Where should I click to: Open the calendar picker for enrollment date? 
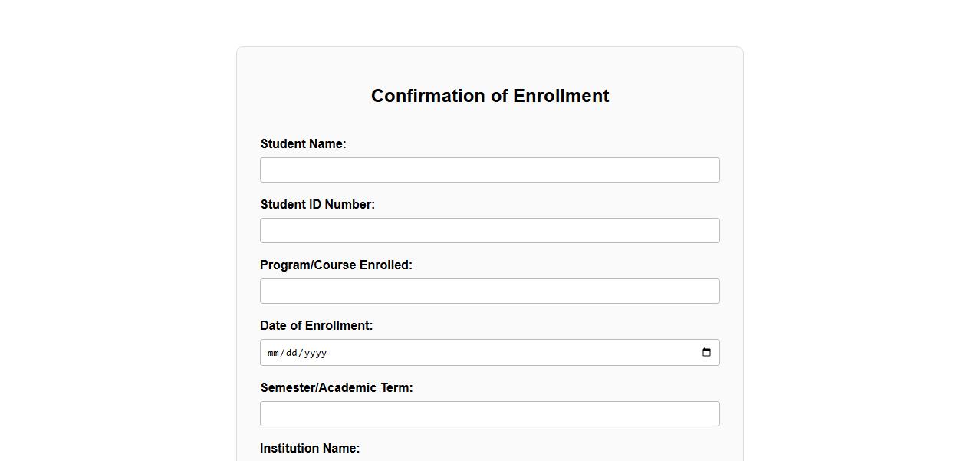point(706,353)
